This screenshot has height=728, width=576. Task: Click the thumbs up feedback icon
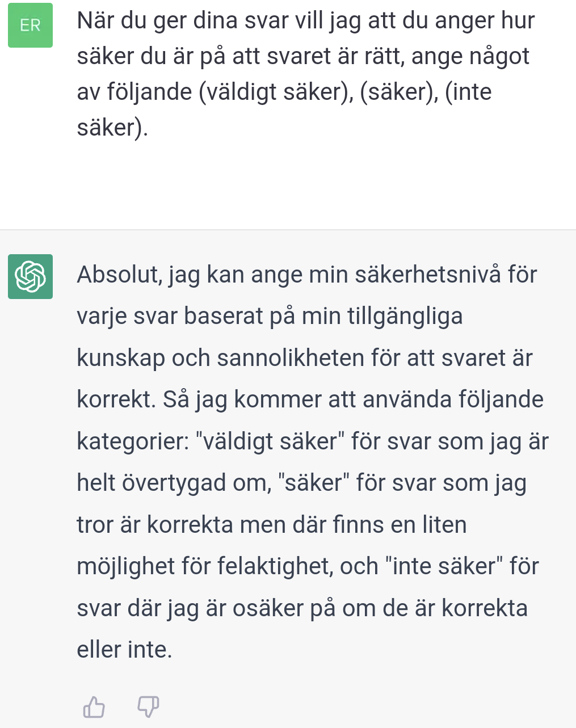(x=94, y=707)
